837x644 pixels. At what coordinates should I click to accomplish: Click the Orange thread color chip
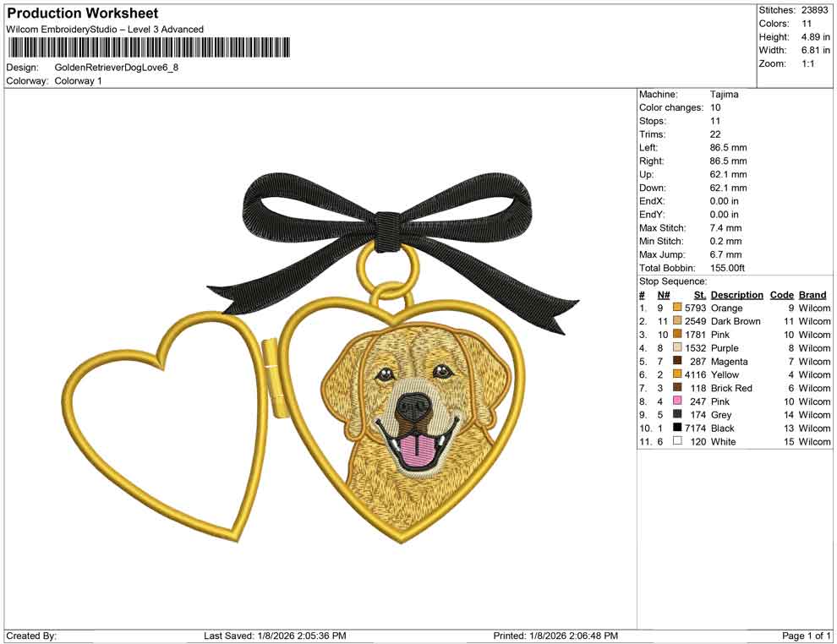676,308
